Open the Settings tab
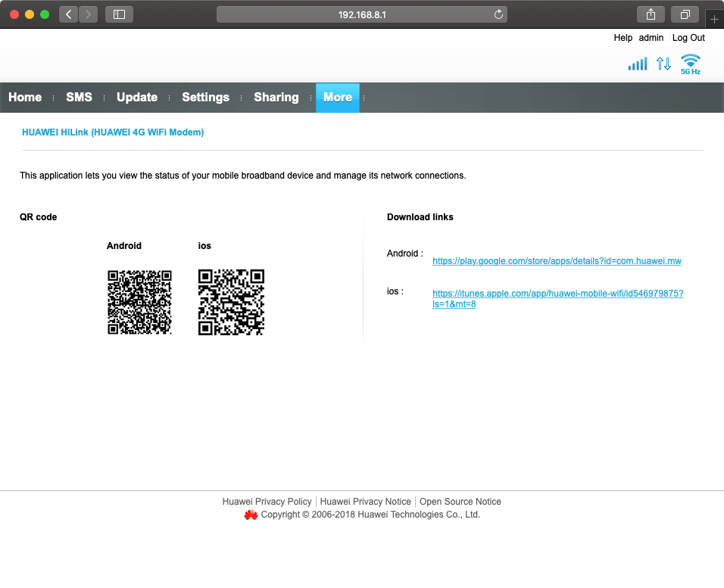This screenshot has width=724, height=588. point(205,98)
